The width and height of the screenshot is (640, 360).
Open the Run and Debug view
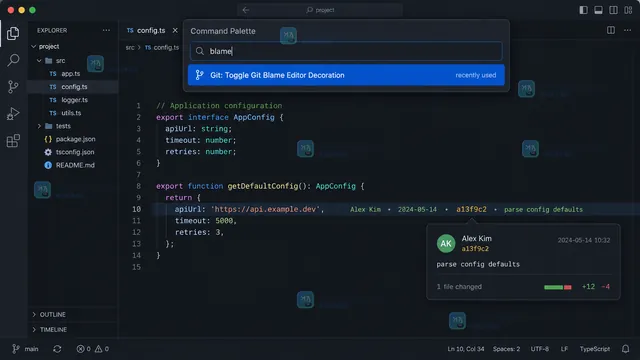click(13, 113)
